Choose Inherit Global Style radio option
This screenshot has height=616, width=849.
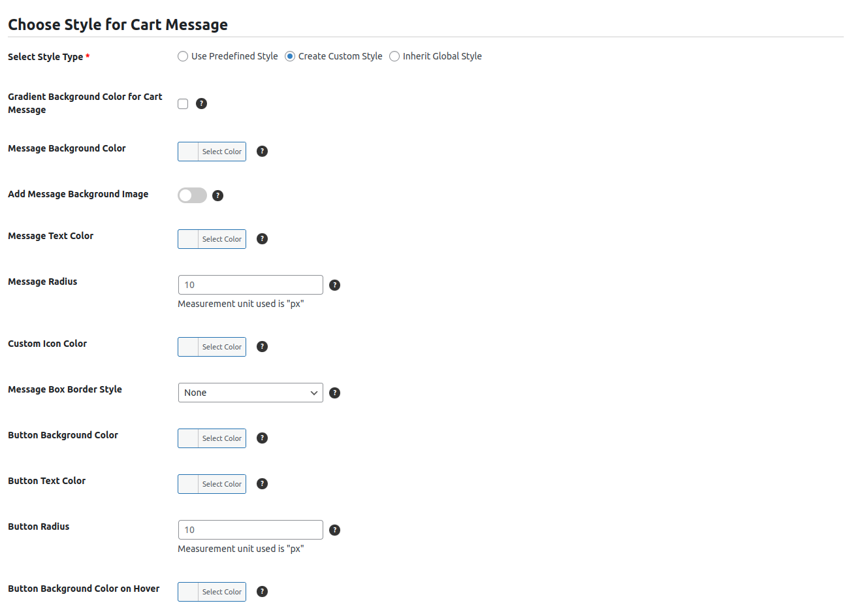394,57
